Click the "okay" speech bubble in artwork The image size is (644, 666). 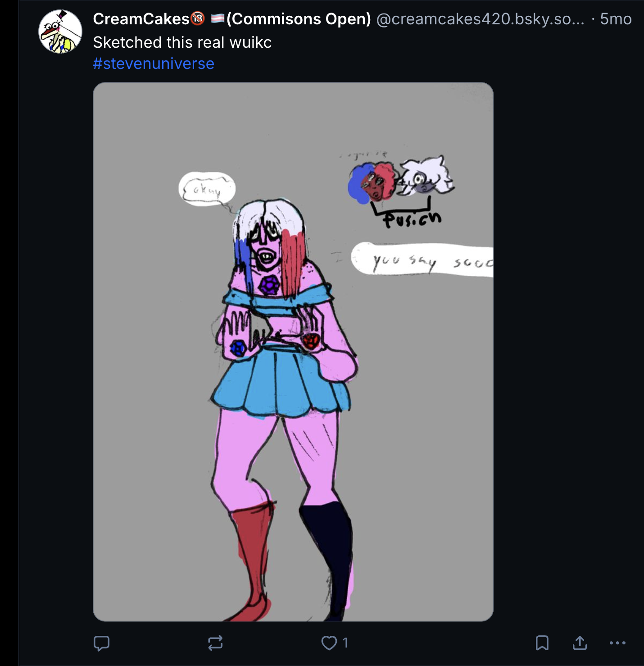(207, 190)
